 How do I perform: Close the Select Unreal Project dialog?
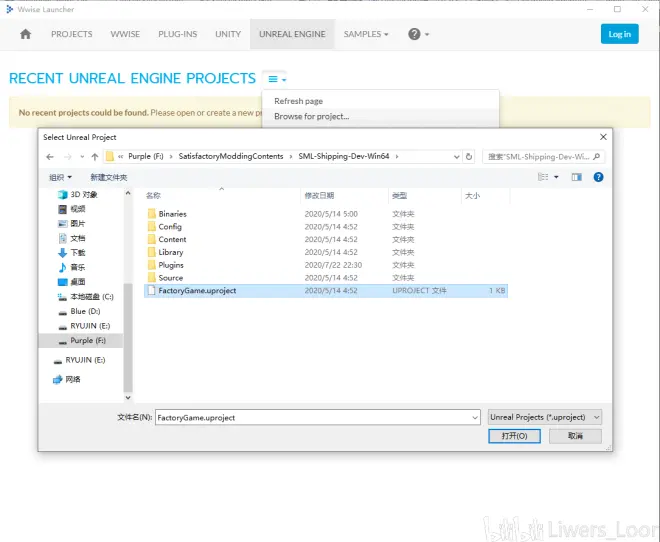click(603, 137)
